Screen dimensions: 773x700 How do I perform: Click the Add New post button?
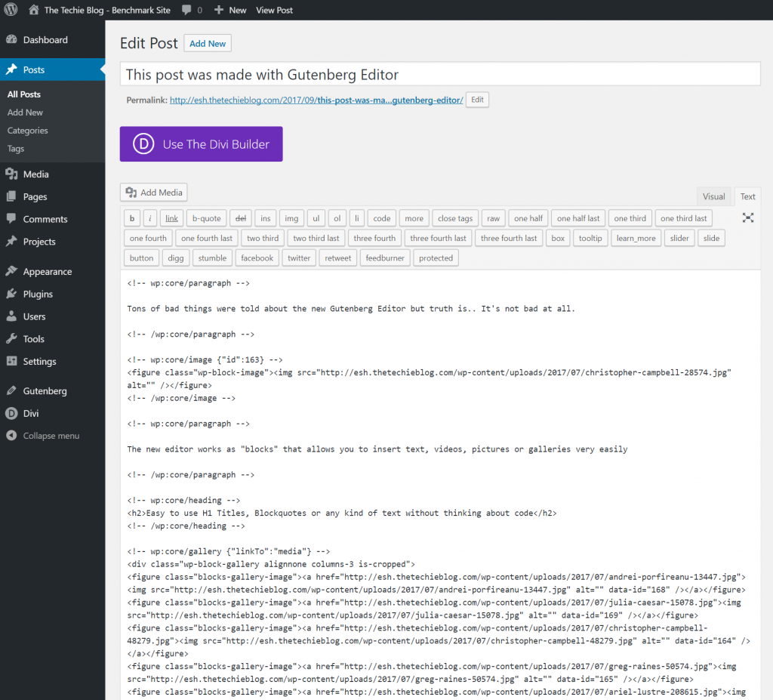pyautogui.click(x=208, y=43)
